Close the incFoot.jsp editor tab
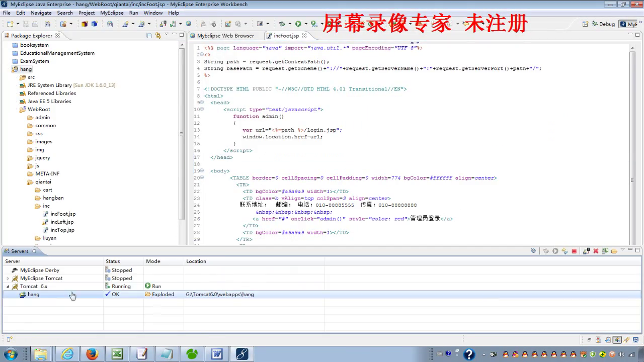Screen dimensions: 644x362 (x=304, y=36)
